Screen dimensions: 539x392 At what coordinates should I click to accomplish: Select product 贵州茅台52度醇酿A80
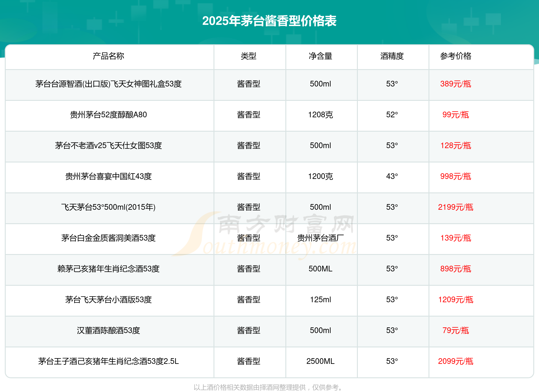click(108, 115)
